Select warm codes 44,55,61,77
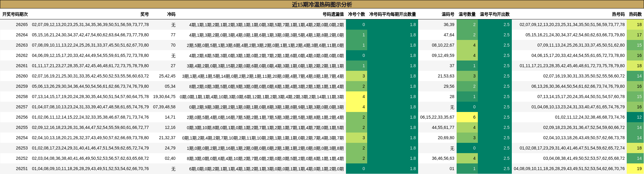Image resolution: width=644 pixels, height=174 pixels. click(443, 127)
